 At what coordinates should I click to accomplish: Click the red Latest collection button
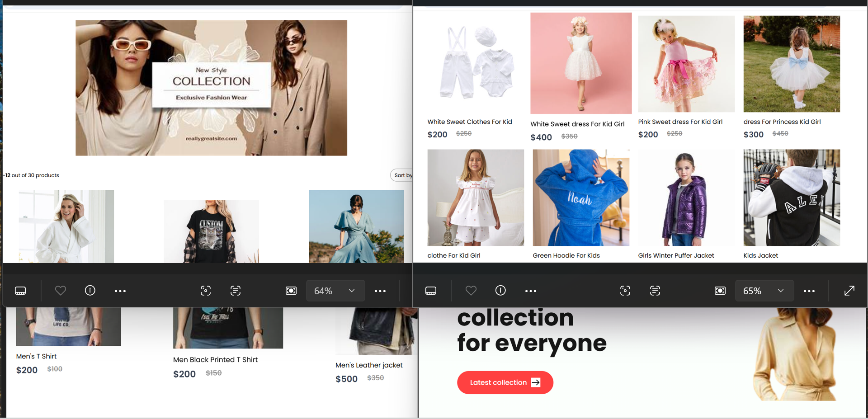(x=505, y=382)
